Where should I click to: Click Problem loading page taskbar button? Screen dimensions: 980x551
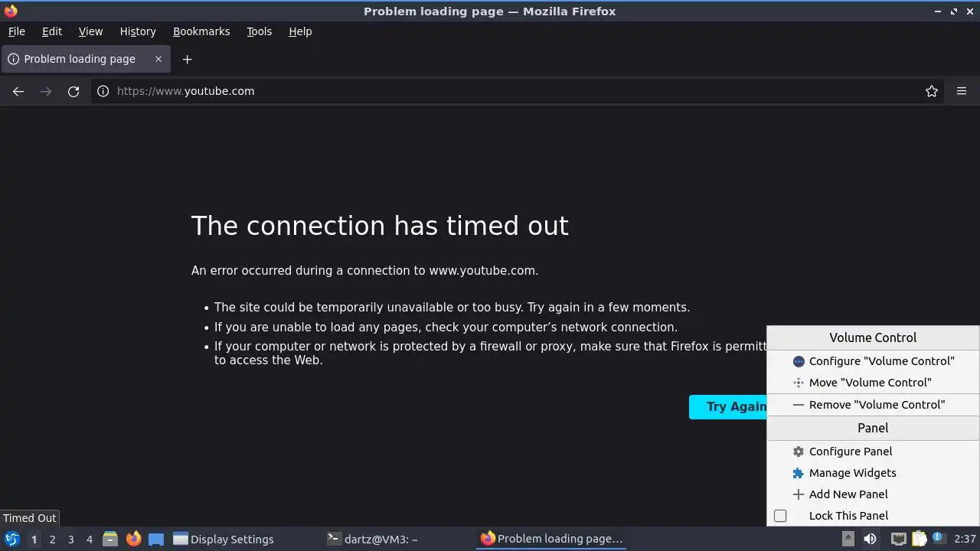[551, 540]
